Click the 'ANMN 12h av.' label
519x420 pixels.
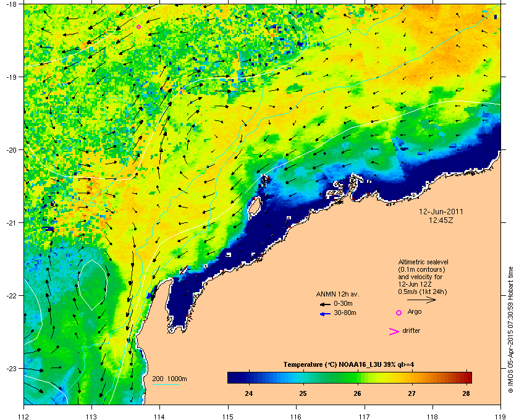pyautogui.click(x=337, y=294)
